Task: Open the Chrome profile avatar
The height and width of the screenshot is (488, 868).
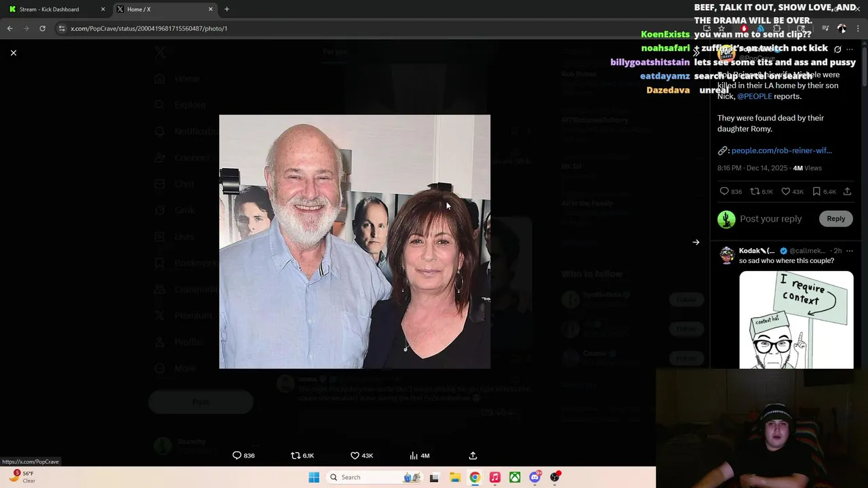Action: click(x=842, y=28)
